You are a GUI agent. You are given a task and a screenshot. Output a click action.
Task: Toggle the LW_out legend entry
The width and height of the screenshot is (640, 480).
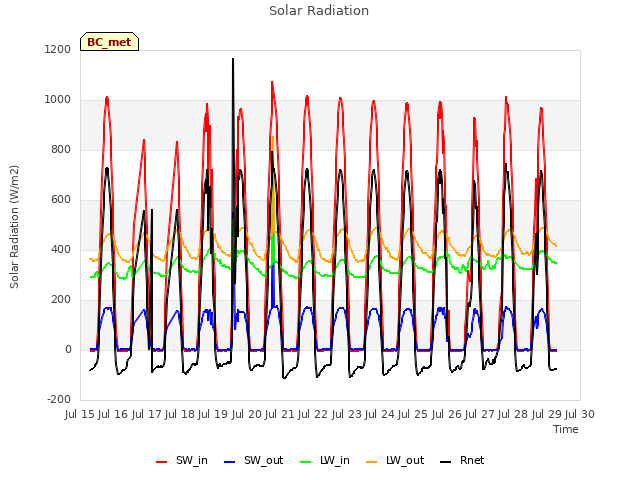coord(395,461)
